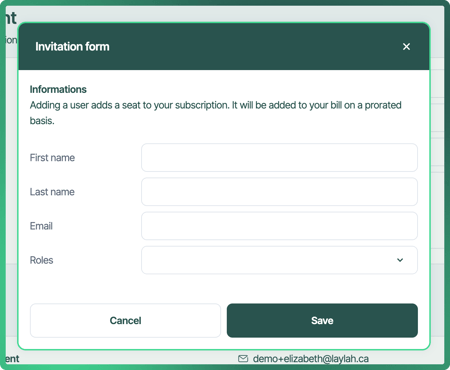Click the Roles field label
Screen dimensions: 450x370
coord(41,260)
